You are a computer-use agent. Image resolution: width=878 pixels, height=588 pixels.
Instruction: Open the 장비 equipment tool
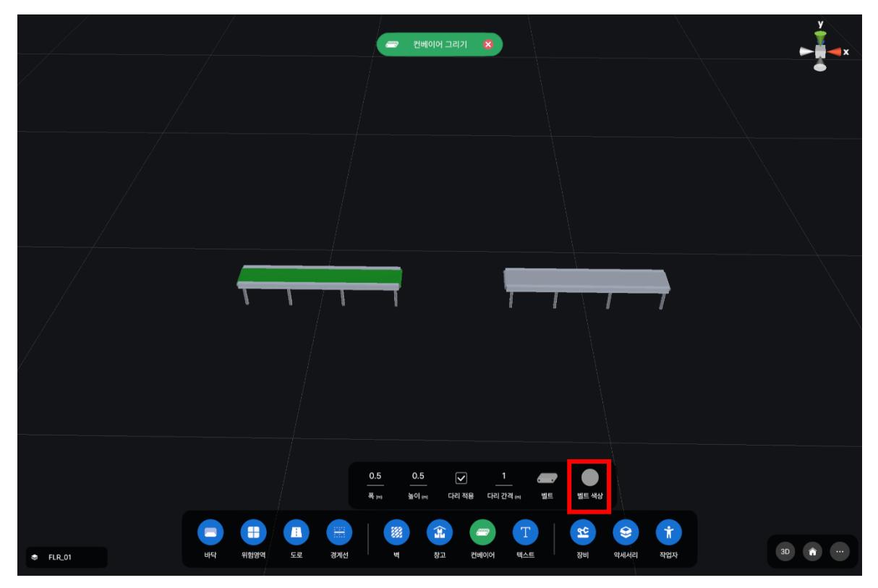point(582,533)
